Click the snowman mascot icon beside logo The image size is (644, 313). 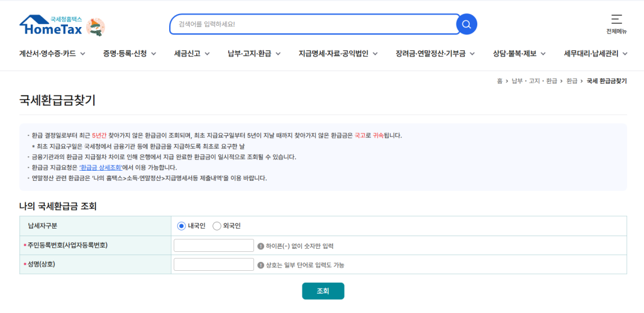96,27
